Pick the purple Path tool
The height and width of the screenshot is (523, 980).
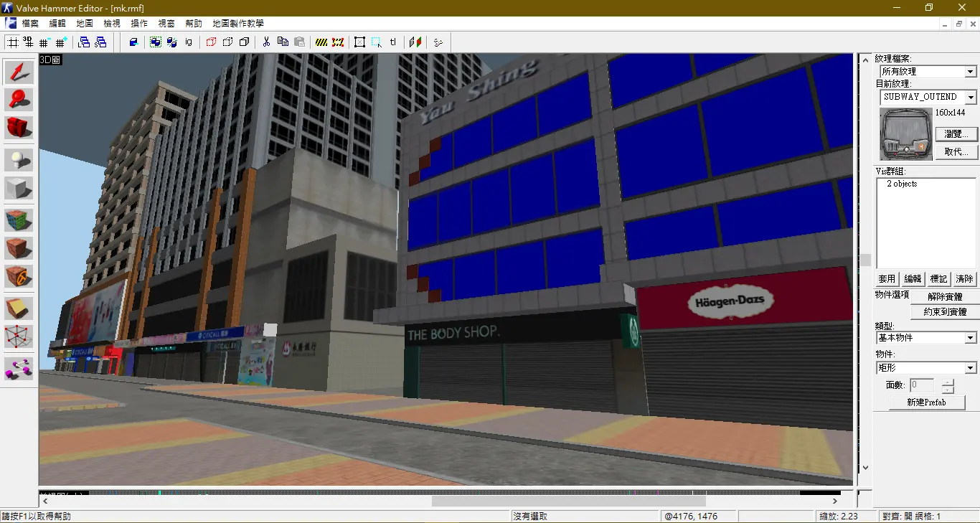click(19, 369)
